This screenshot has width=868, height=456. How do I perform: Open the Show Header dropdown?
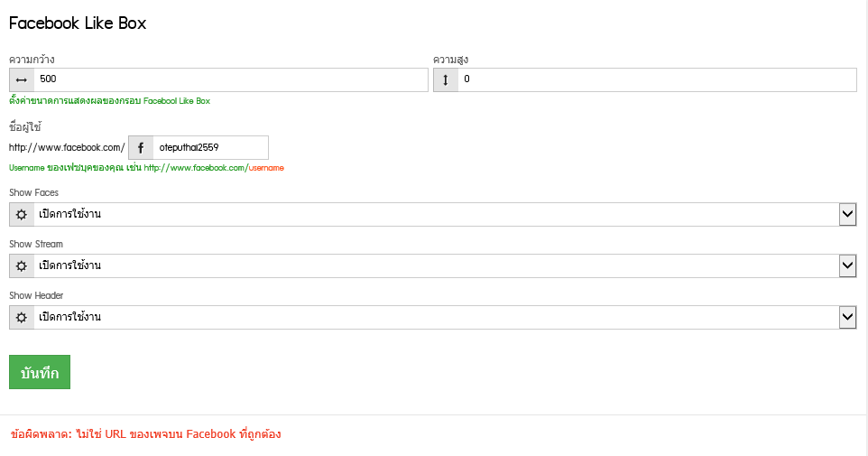pyautogui.click(x=433, y=318)
